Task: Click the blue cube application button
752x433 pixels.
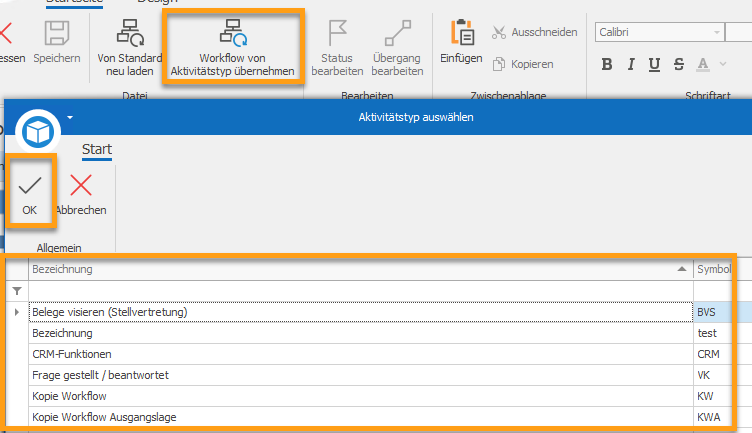Action: pyautogui.click(x=38, y=132)
